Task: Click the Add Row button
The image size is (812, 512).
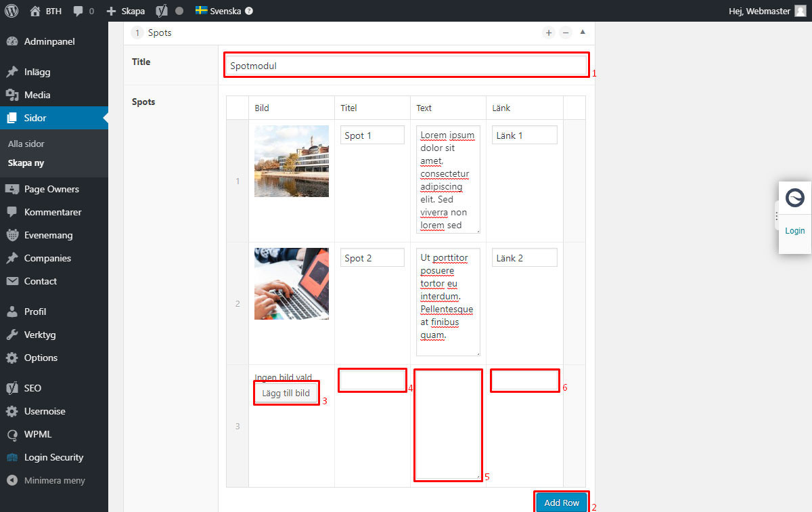Action: 562,503
